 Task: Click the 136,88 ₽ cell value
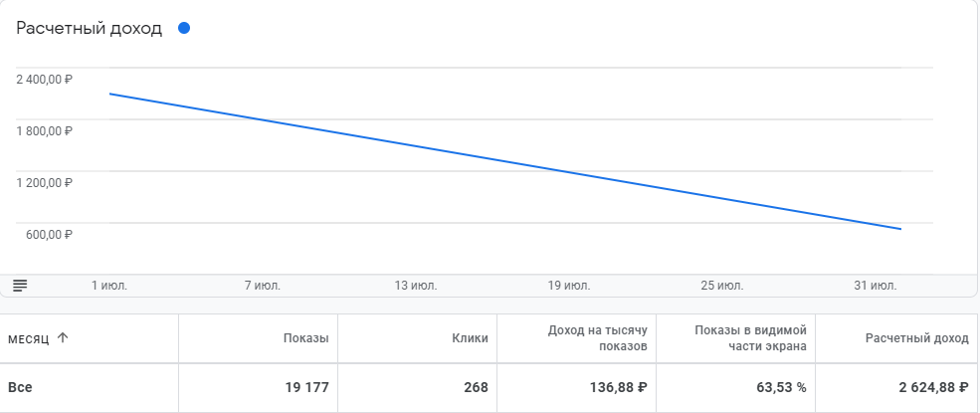(615, 387)
